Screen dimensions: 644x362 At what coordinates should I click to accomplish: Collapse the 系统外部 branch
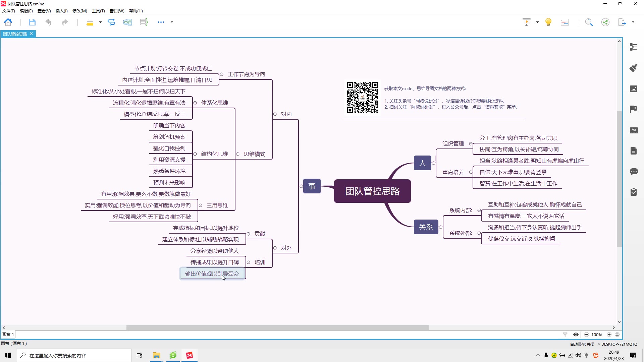479,233
